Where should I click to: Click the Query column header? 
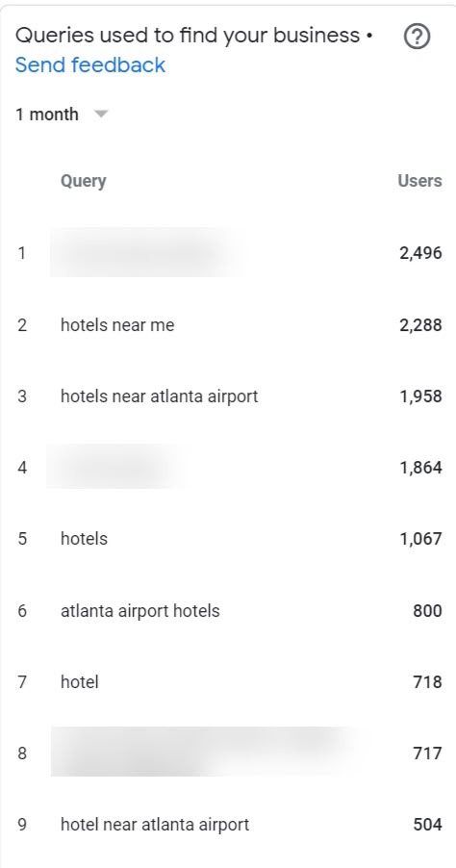coord(83,181)
